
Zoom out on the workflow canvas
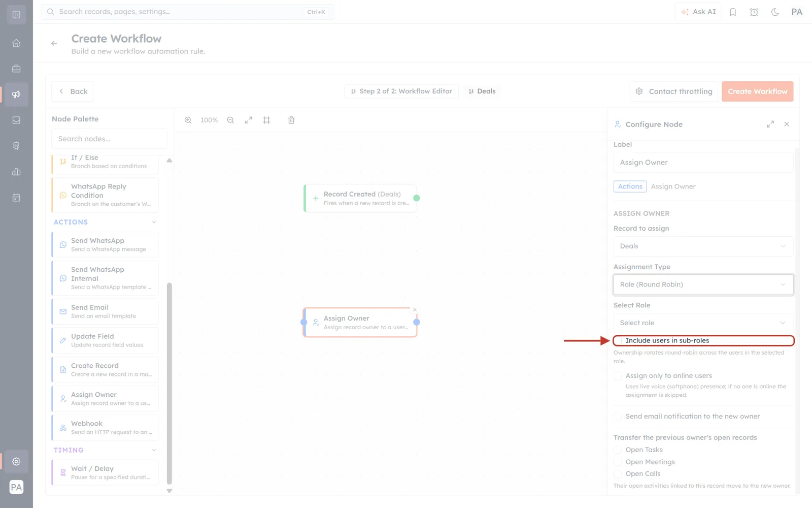(x=230, y=120)
